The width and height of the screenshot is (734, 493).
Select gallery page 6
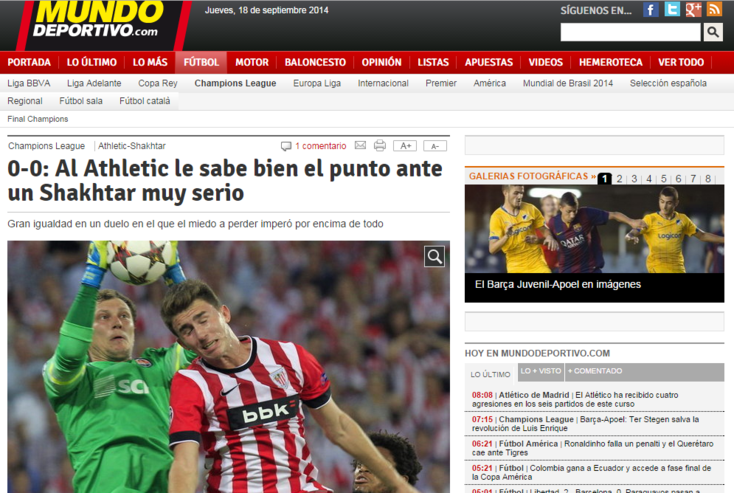pos(678,179)
